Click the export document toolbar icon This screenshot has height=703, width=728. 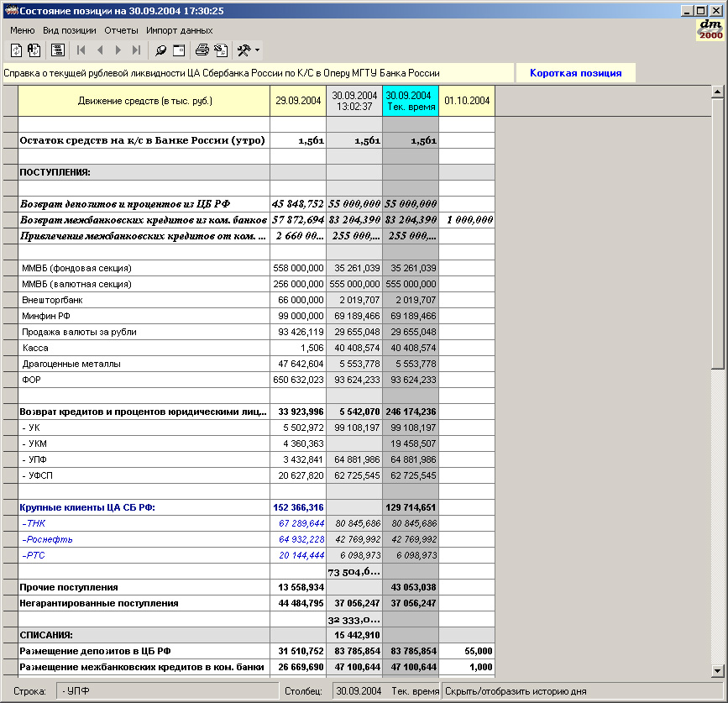[221, 50]
